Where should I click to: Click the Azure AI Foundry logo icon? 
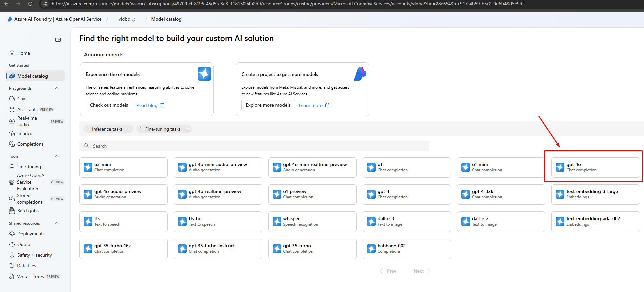click(x=10, y=19)
